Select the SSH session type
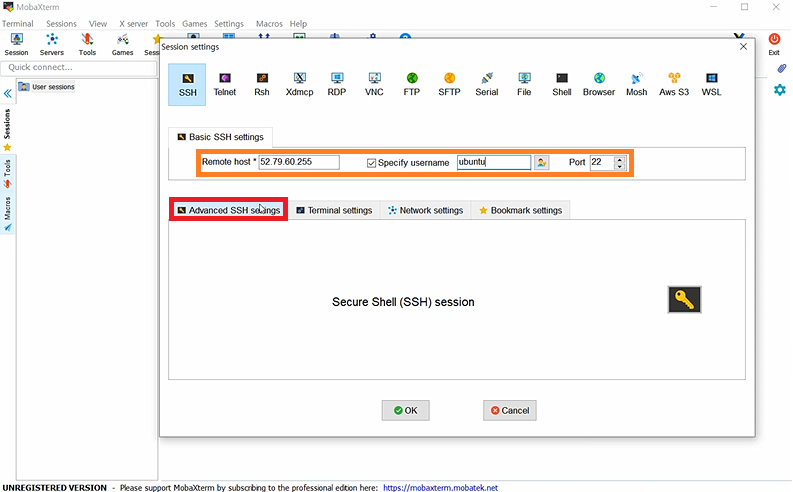793x492 pixels. 187,84
